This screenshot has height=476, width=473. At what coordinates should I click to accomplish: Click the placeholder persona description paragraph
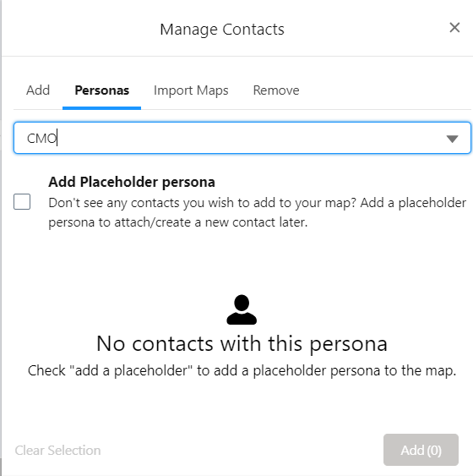coord(257,212)
